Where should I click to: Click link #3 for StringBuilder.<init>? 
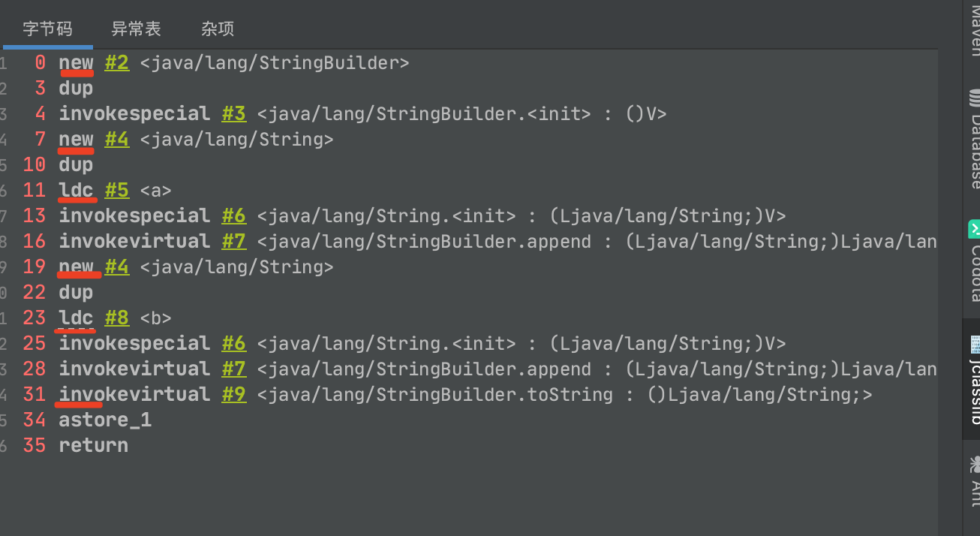[234, 114]
